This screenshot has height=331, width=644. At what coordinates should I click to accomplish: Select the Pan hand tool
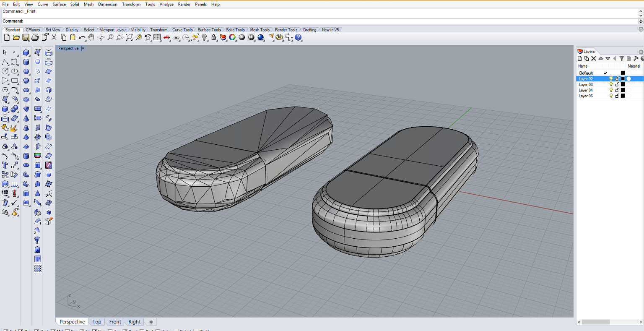(91, 38)
